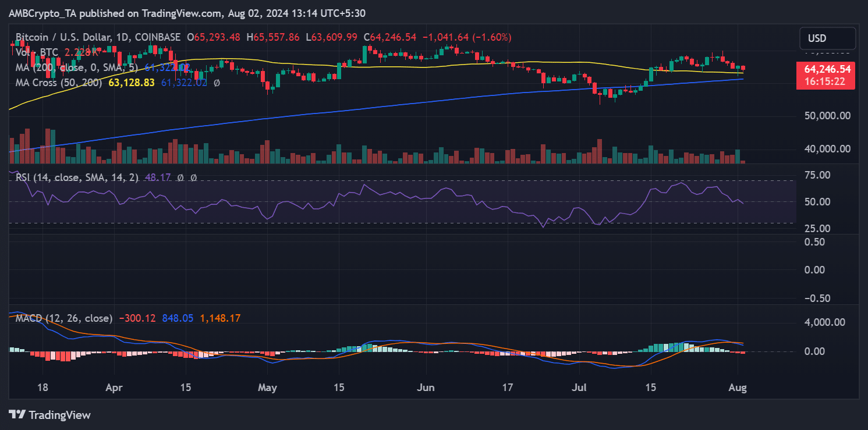
Task: Click the 50,000.00 price axis label
Action: pos(826,115)
